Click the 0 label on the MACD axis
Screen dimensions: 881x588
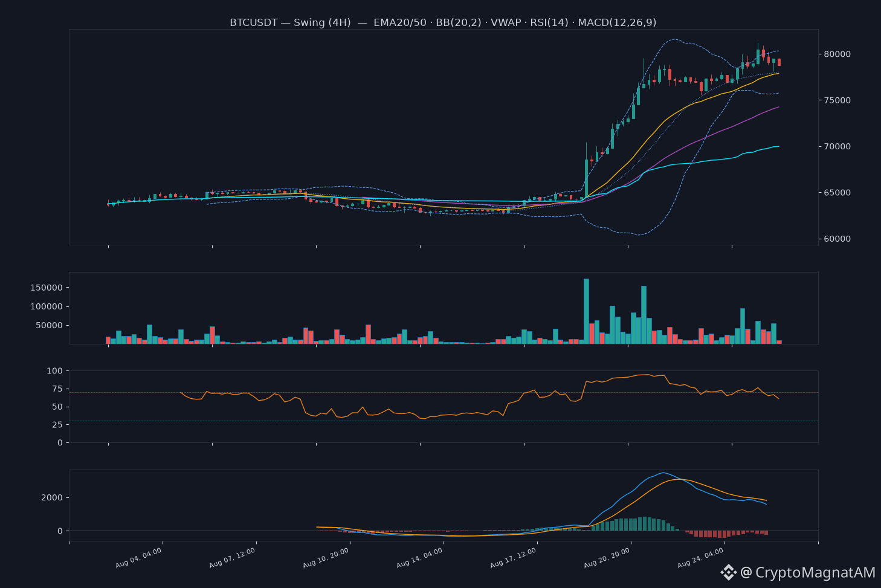click(60, 531)
